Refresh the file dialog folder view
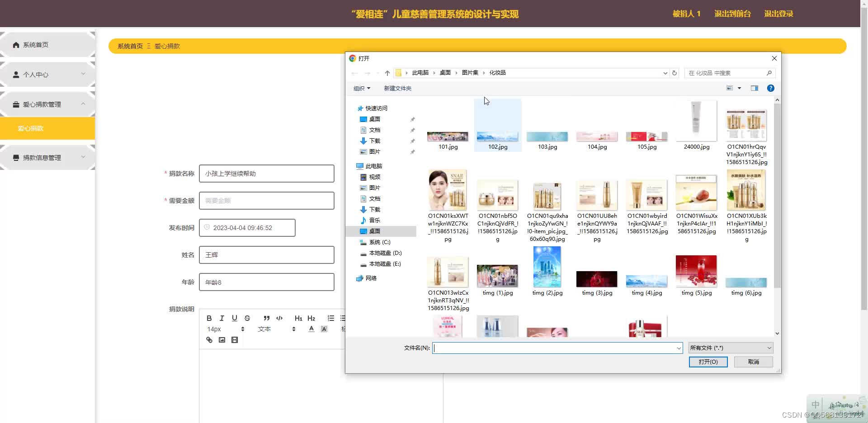868x423 pixels. click(x=675, y=73)
